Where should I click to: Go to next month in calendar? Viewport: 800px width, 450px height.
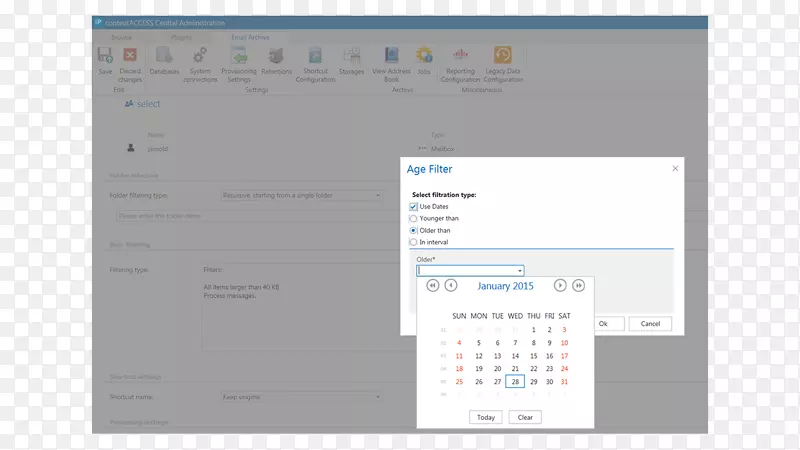(560, 286)
